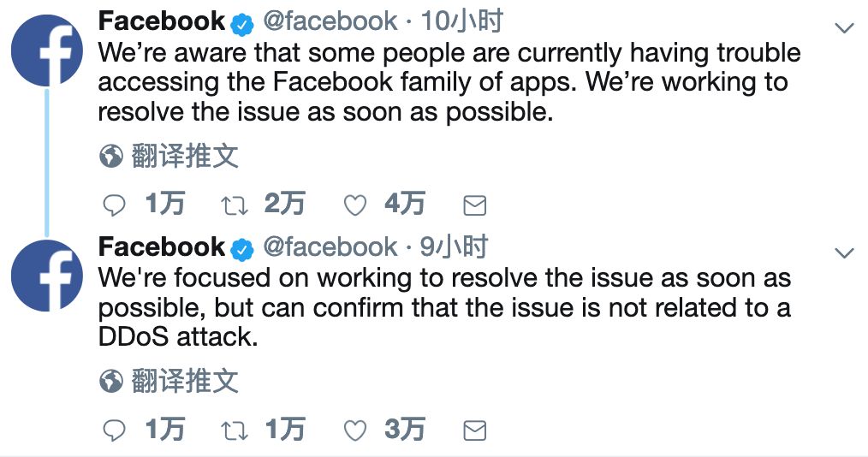
Task: Send first tweet via direct message envelope
Action: tap(474, 205)
